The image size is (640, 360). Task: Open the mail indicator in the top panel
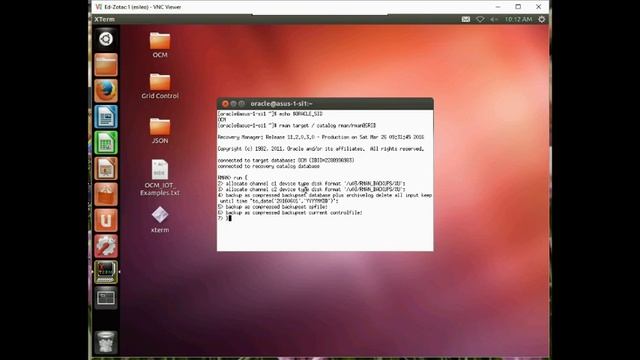pyautogui.click(x=466, y=19)
